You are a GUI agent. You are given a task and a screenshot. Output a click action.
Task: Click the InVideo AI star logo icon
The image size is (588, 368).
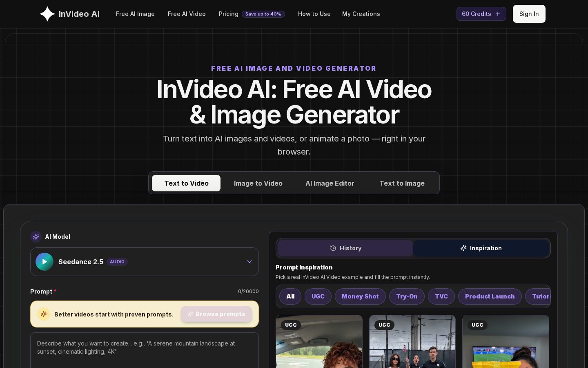click(x=47, y=14)
